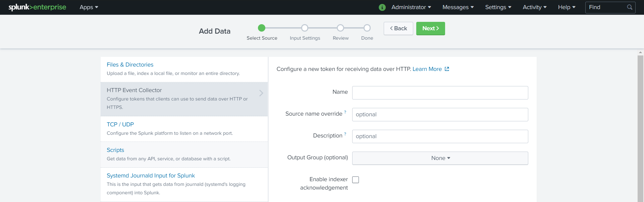Click the help icon beside Source name override
Image resolution: width=644 pixels, height=202 pixels.
(x=345, y=112)
